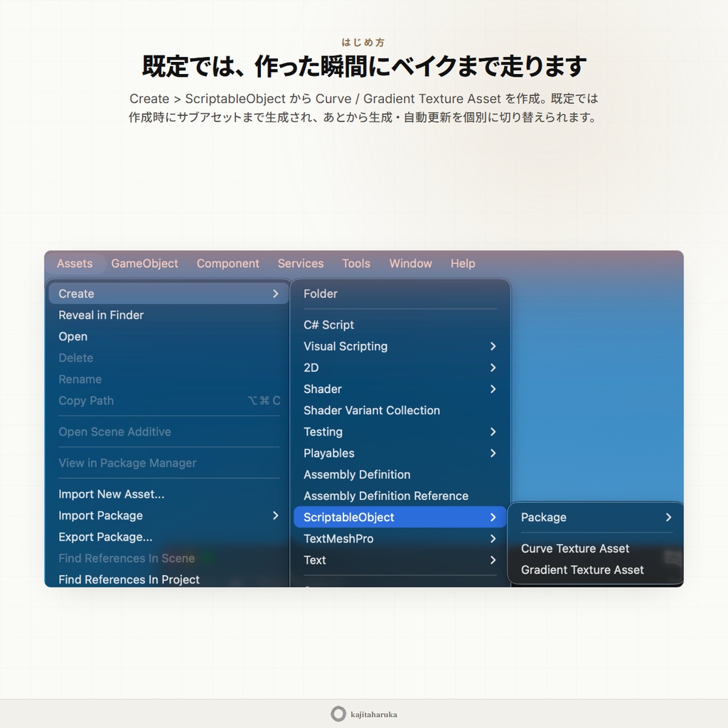Select the Playables submenu
Image resolution: width=728 pixels, height=728 pixels.
400,453
